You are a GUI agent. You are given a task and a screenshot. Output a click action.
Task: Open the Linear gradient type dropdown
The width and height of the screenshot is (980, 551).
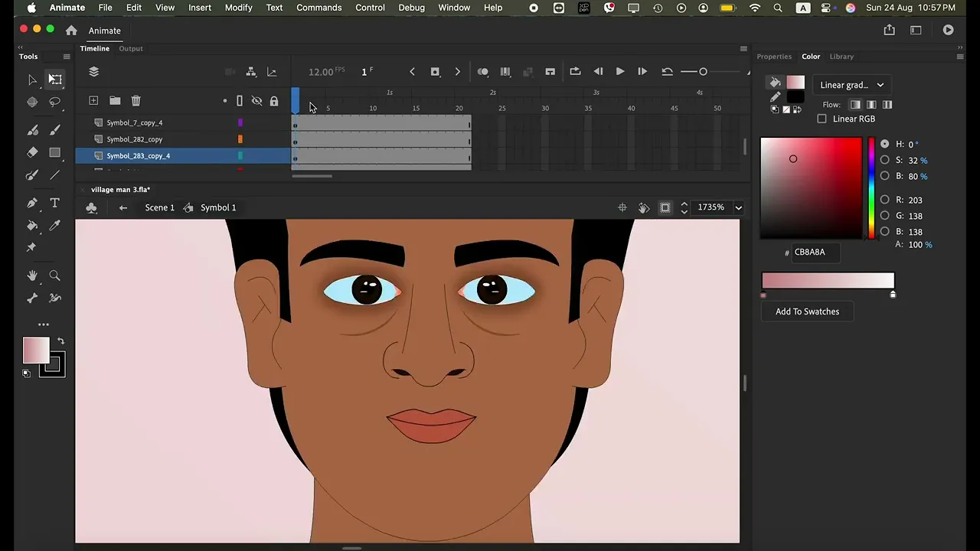pyautogui.click(x=851, y=85)
